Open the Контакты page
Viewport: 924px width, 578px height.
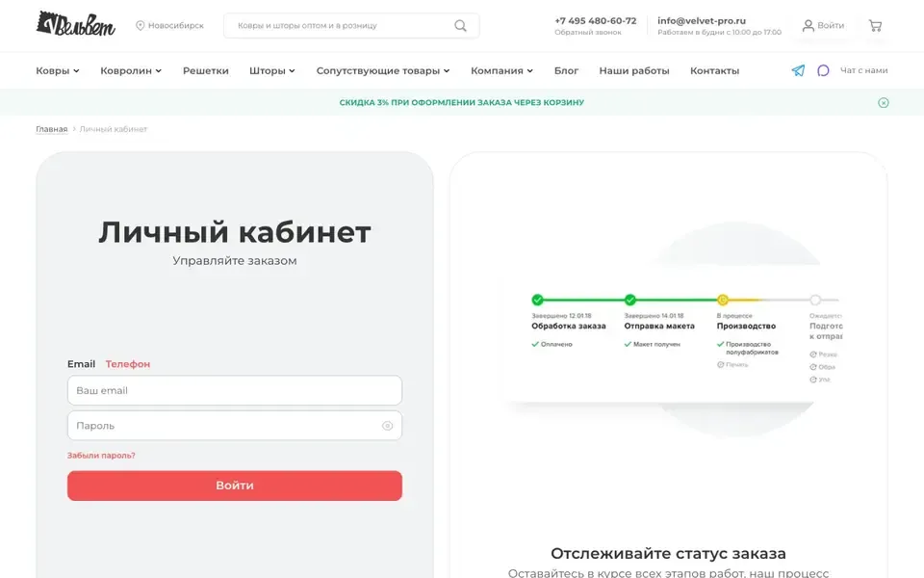coord(714,70)
